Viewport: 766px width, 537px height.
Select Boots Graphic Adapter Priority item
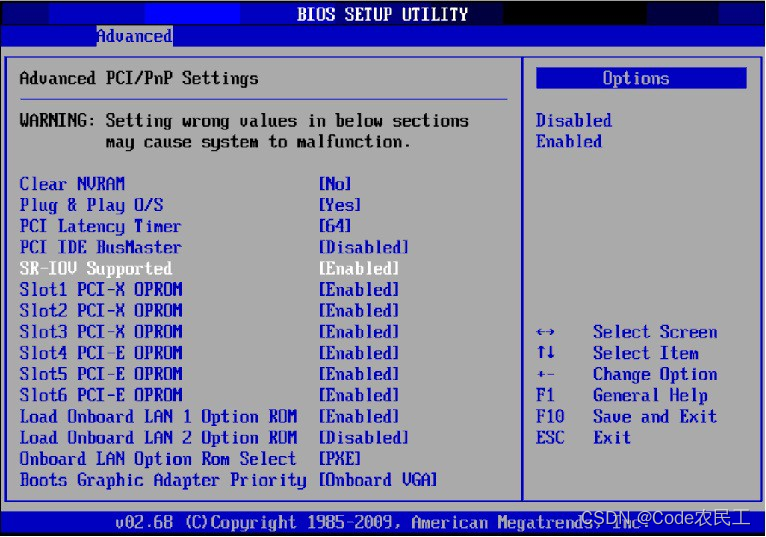[x=163, y=480]
